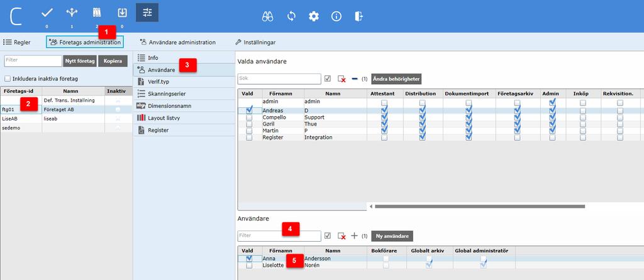The width and height of the screenshot is (644, 280).
Task: Click the company Filter input field
Action: [33, 61]
